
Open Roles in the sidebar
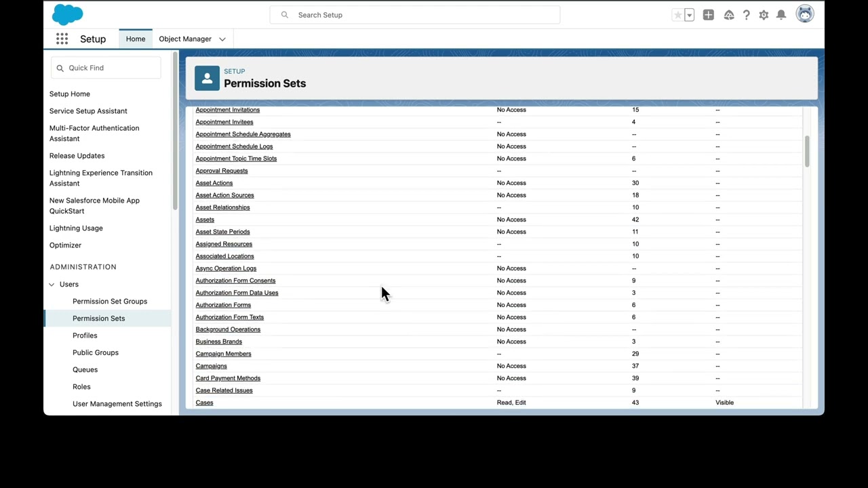pos(81,387)
